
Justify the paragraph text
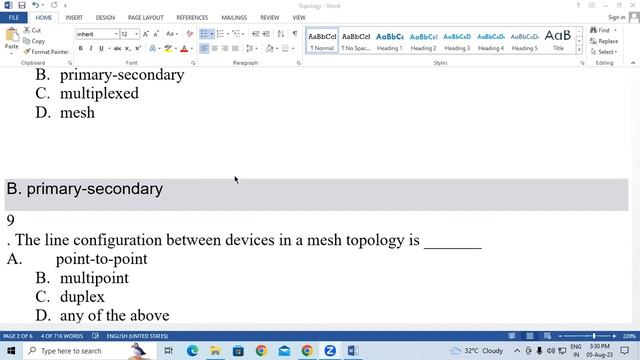point(235,49)
